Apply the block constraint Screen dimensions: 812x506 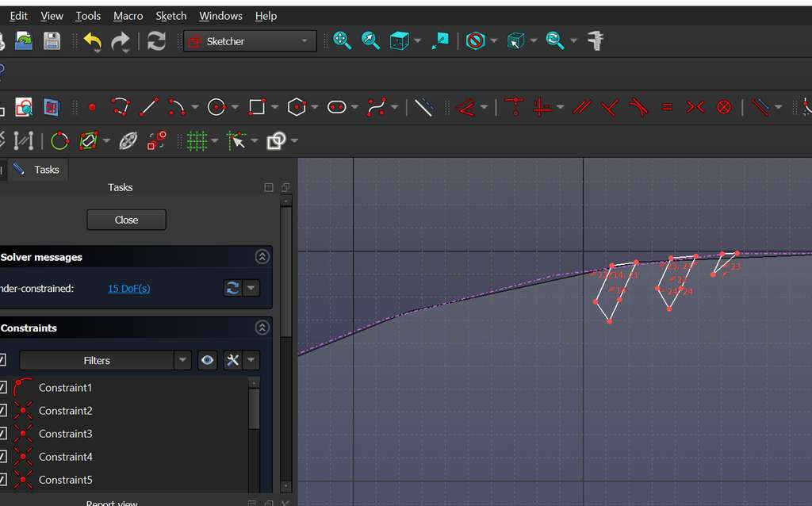point(724,107)
